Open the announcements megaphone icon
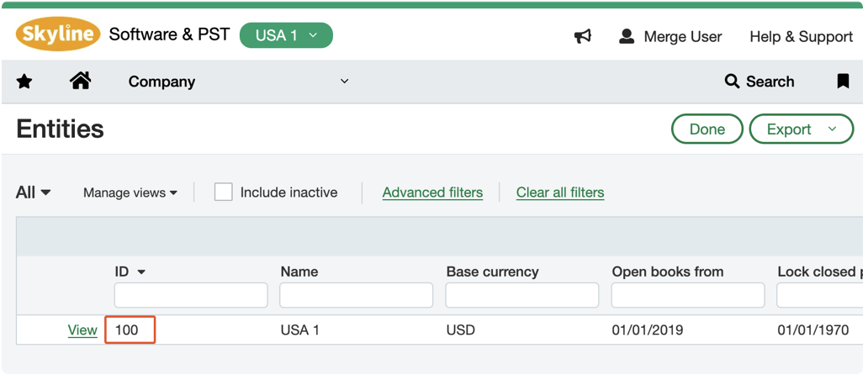 click(x=582, y=36)
